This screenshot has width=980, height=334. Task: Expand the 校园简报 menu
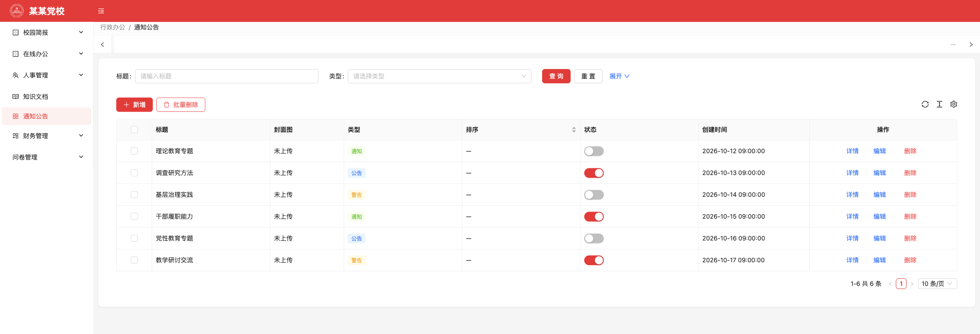click(x=47, y=33)
